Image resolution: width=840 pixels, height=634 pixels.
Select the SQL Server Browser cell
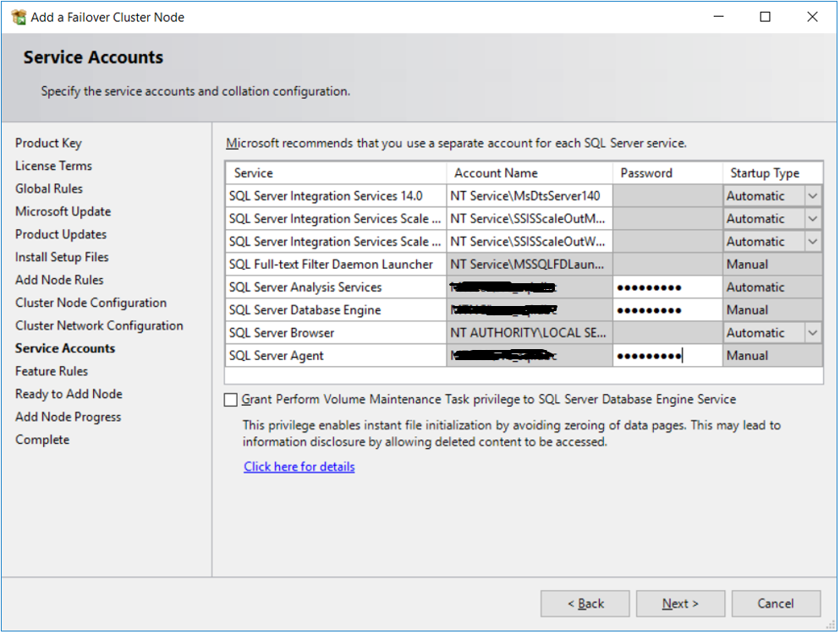pos(336,333)
